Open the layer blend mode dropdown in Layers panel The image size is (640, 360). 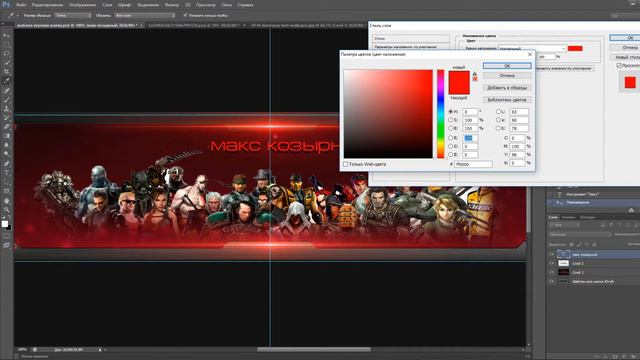pos(580,235)
